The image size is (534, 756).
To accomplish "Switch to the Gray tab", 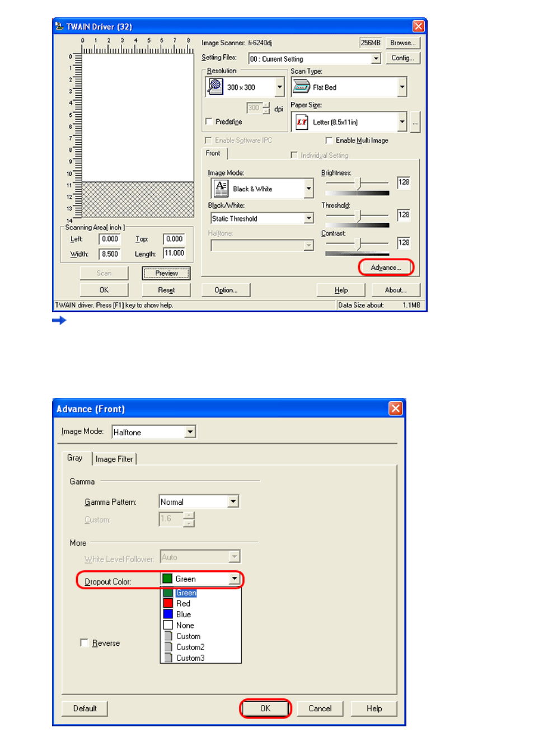I will pos(75,458).
